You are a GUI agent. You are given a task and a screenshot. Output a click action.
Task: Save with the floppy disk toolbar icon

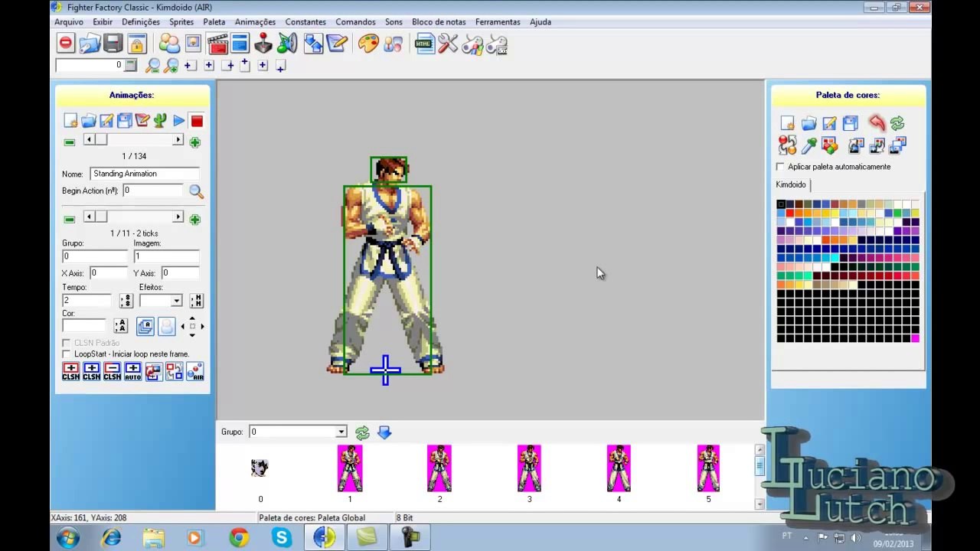tap(113, 44)
